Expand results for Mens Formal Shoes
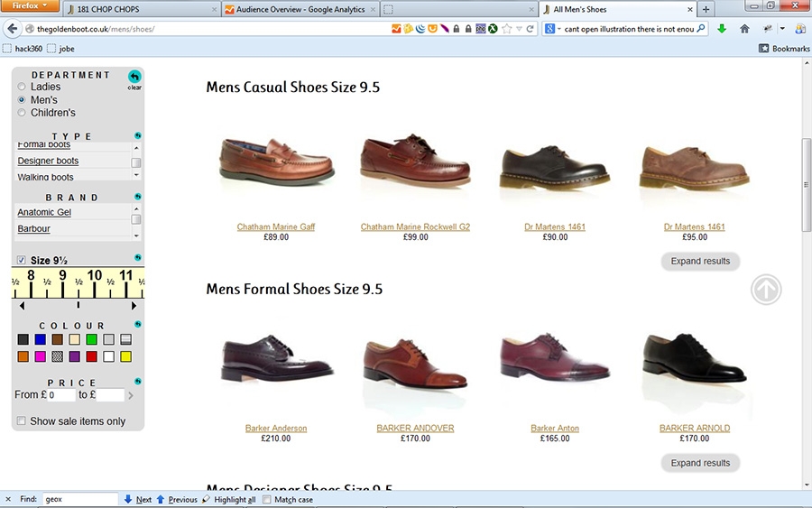 click(700, 463)
